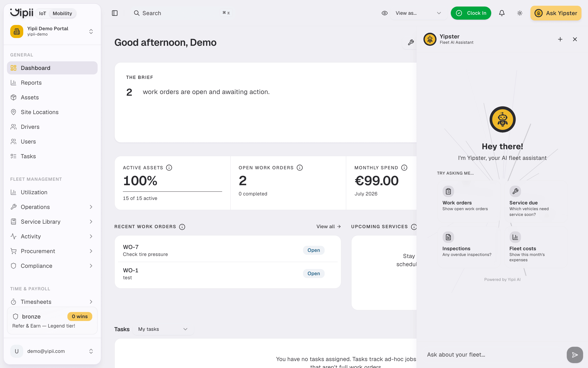588x368 pixels.
Task: Expand Activity submenu chevron
Action: click(91, 236)
